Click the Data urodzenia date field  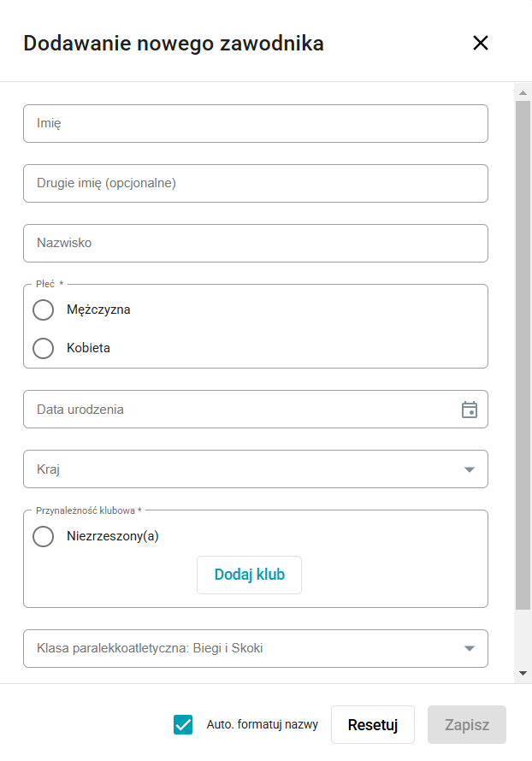(x=239, y=410)
